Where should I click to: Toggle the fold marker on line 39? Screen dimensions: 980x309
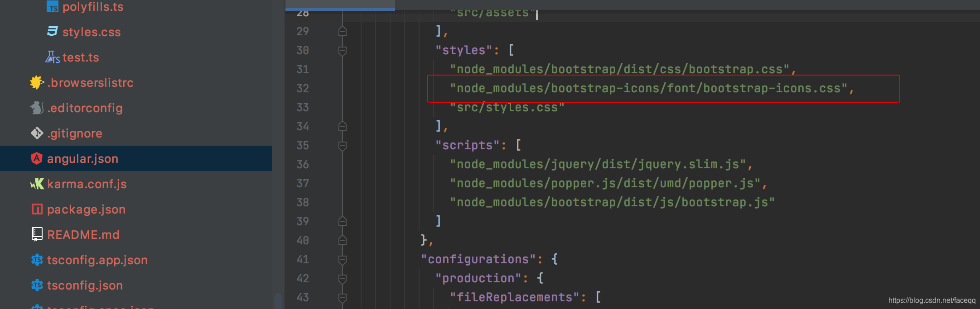click(343, 221)
